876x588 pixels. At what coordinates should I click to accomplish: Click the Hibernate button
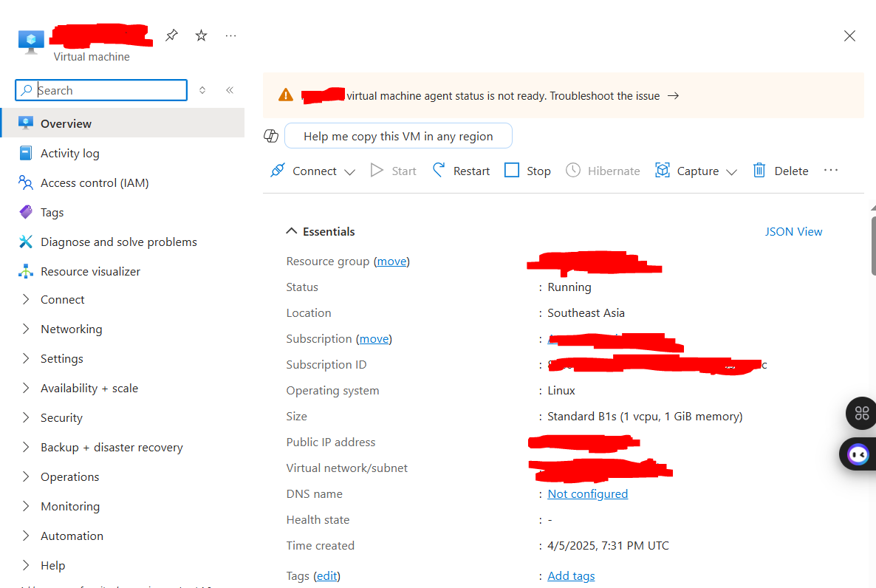click(x=603, y=171)
